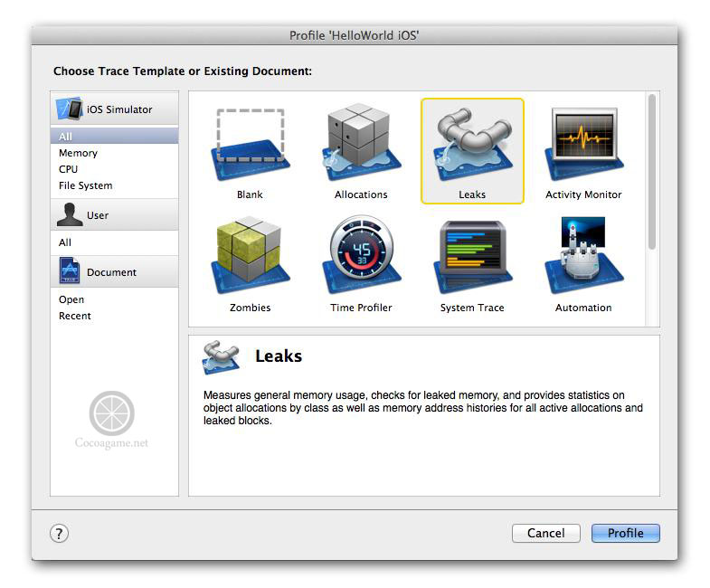Click the Leaks heading in description pane
The image size is (710, 588).
click(x=279, y=356)
